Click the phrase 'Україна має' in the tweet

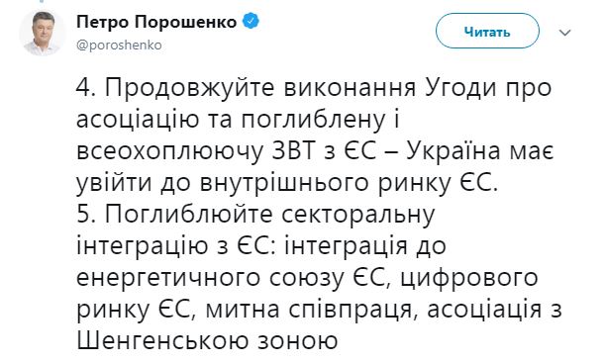point(480,152)
